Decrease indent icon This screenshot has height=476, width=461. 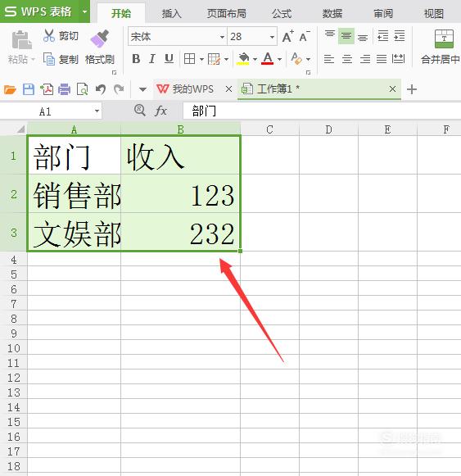pos(382,36)
